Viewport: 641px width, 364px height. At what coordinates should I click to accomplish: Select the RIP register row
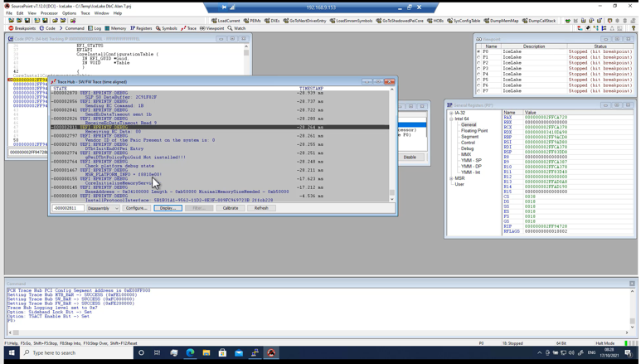point(568,226)
